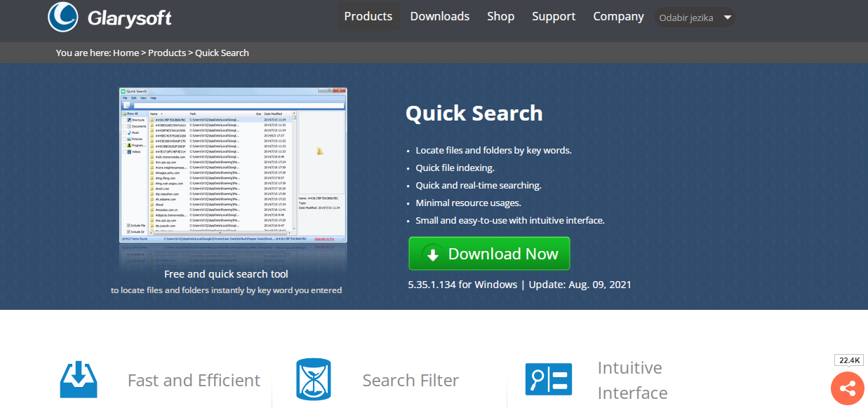Click 'Free and quick search tool' caption

coord(226,274)
